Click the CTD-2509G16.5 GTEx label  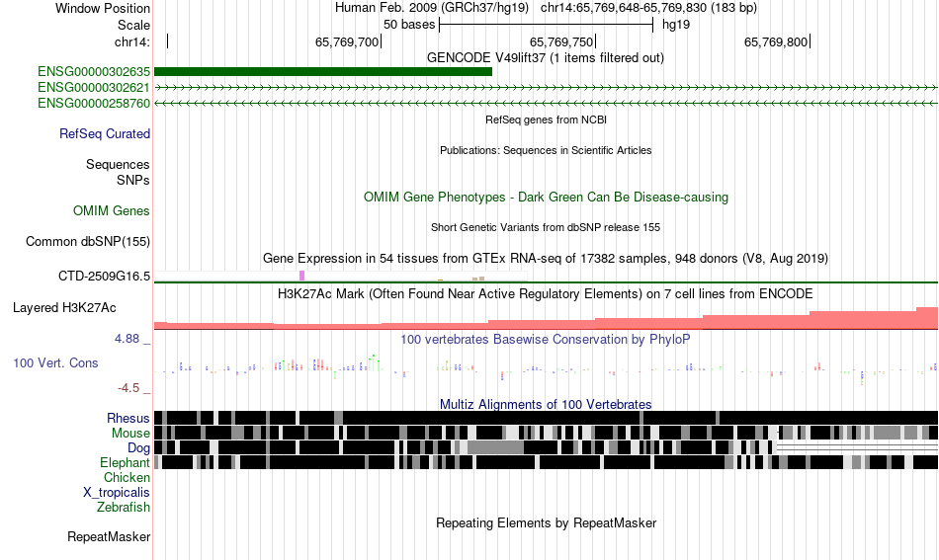click(x=104, y=277)
